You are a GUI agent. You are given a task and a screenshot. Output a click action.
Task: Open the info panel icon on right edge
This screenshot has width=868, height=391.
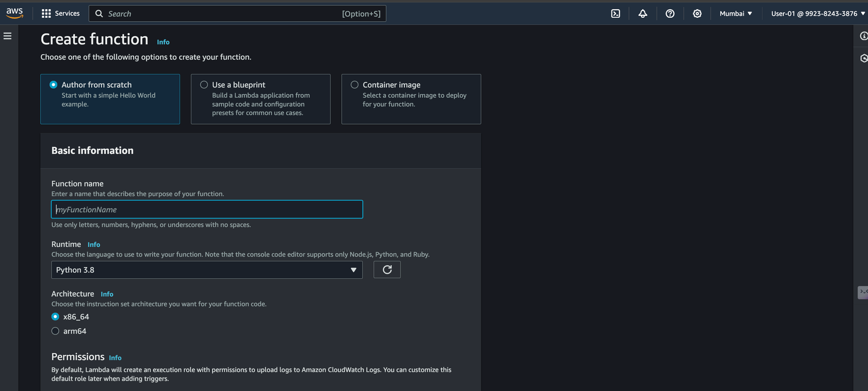click(863, 36)
